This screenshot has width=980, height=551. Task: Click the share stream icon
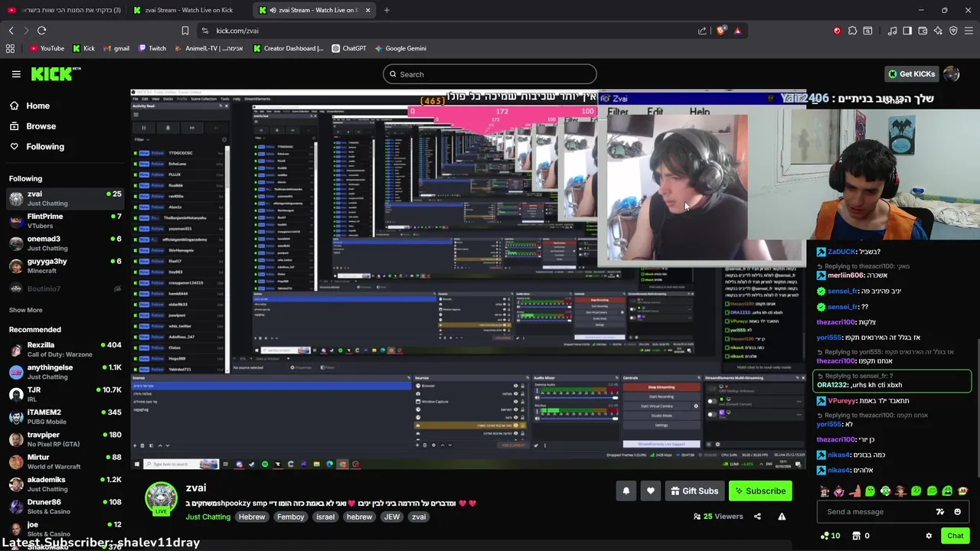(757, 517)
